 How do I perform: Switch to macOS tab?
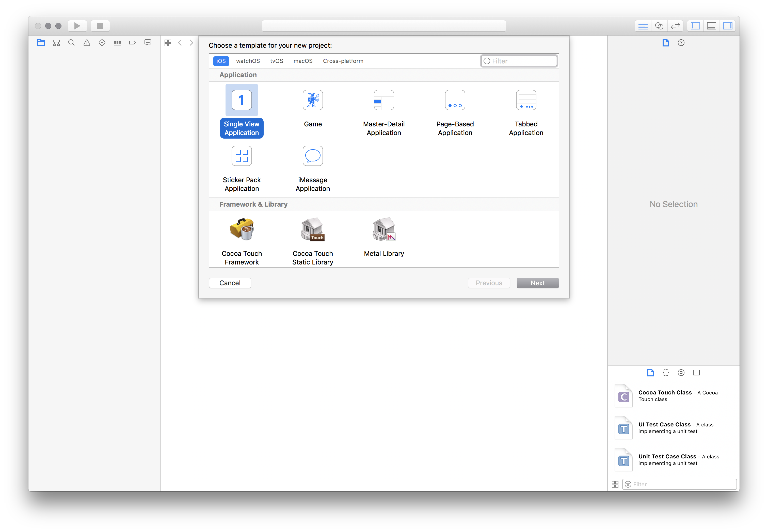click(x=303, y=61)
